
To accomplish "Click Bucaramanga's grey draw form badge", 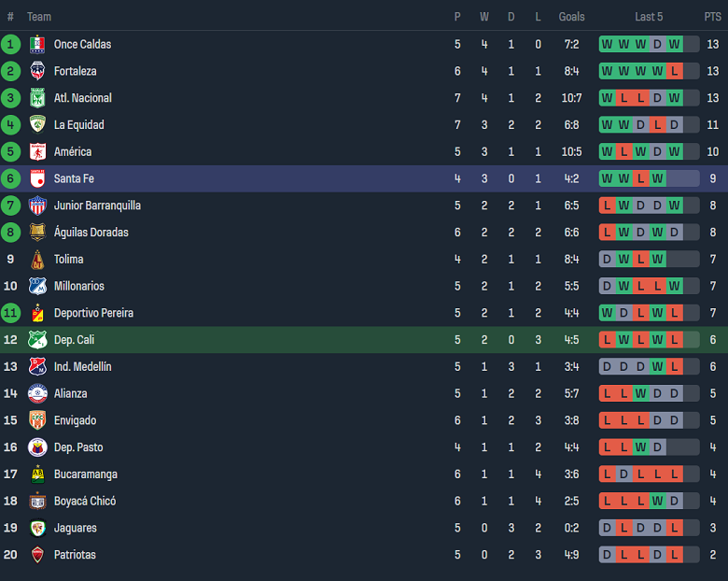I will pos(624,475).
